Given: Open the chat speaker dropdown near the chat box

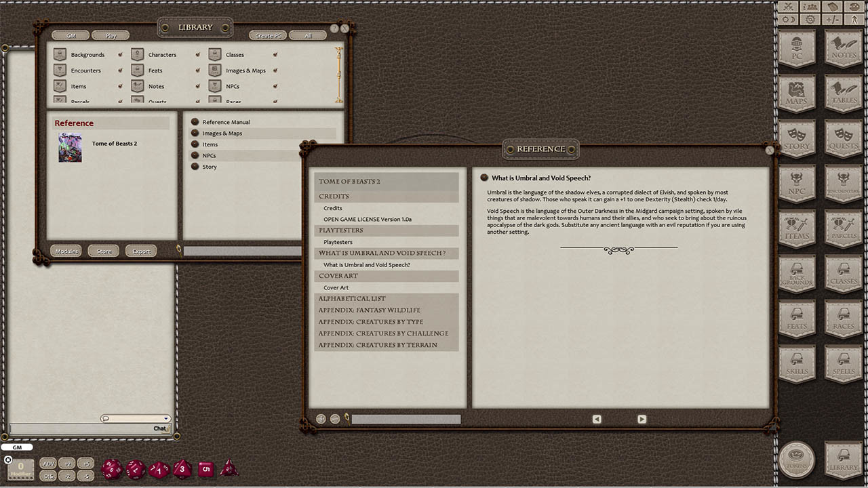Looking at the screenshot, I should click(x=134, y=418).
